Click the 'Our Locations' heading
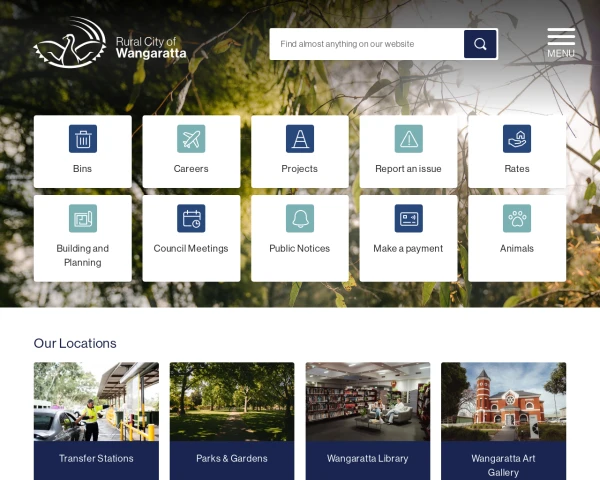The height and width of the screenshot is (480, 600). coord(75,343)
